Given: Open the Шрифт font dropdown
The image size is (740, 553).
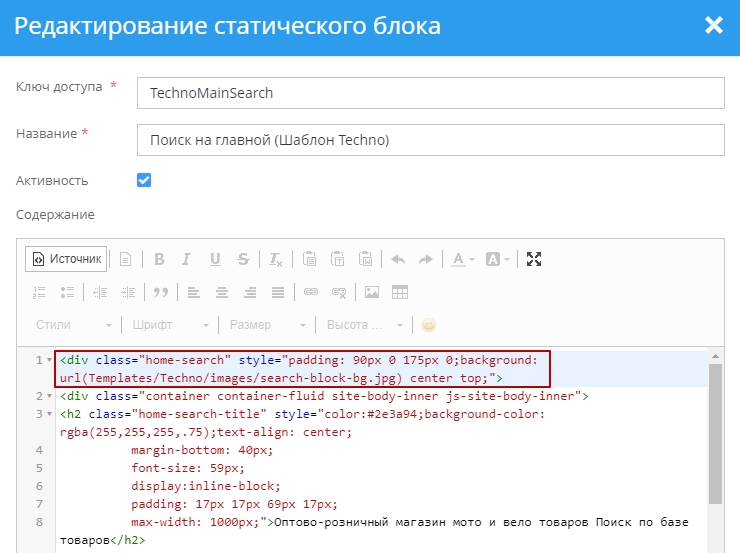Looking at the screenshot, I should click(x=169, y=325).
